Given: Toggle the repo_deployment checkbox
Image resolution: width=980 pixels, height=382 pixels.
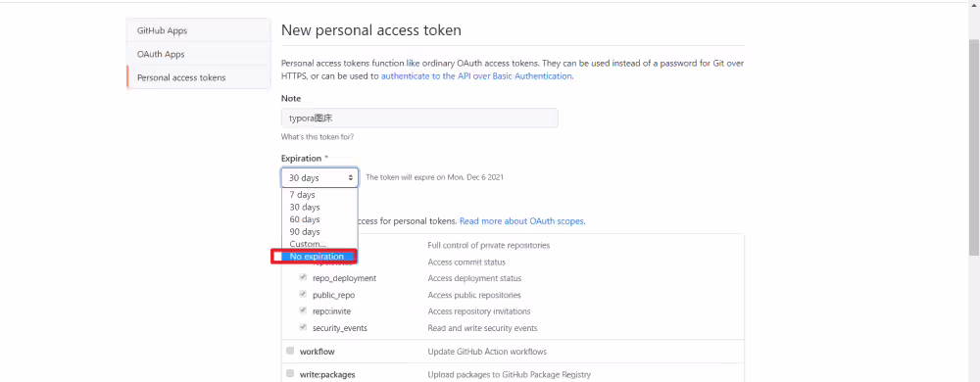Looking at the screenshot, I should click(x=303, y=278).
